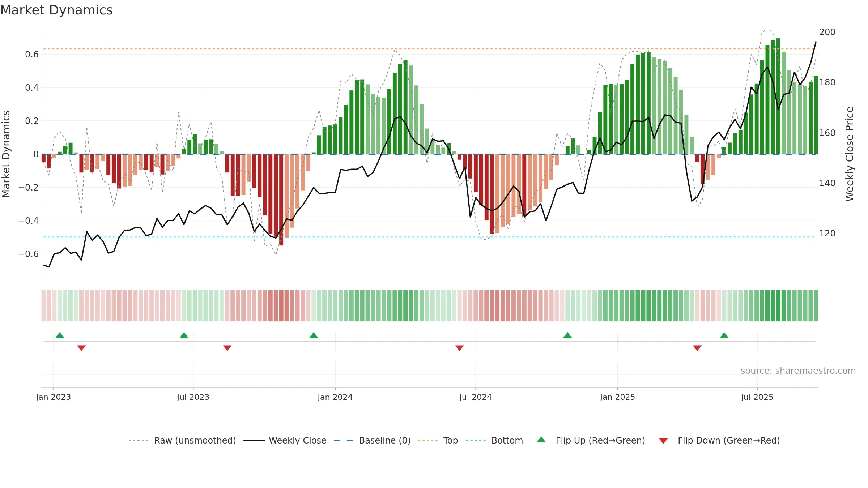Click the Flip Up marker before Jan 2024
The width and height of the screenshot is (868, 488).
(314, 335)
